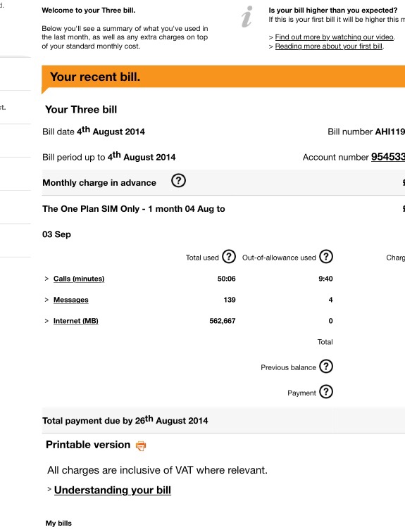
Task: Click the Your Three bill heading
Action: (x=81, y=110)
